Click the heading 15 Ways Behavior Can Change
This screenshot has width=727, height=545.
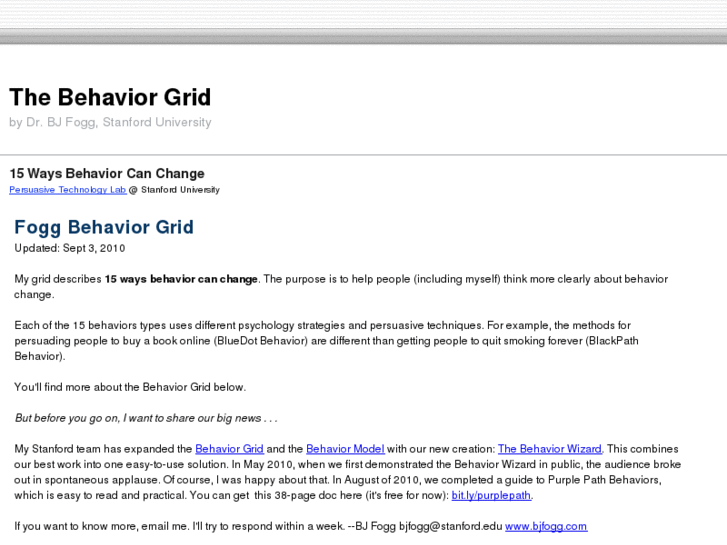(107, 173)
